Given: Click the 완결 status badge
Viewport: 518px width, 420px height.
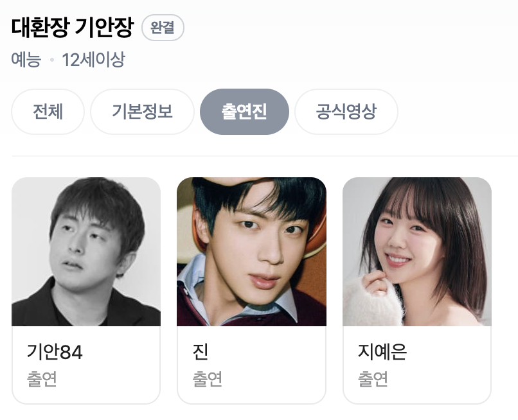Looking at the screenshot, I should click(x=163, y=28).
